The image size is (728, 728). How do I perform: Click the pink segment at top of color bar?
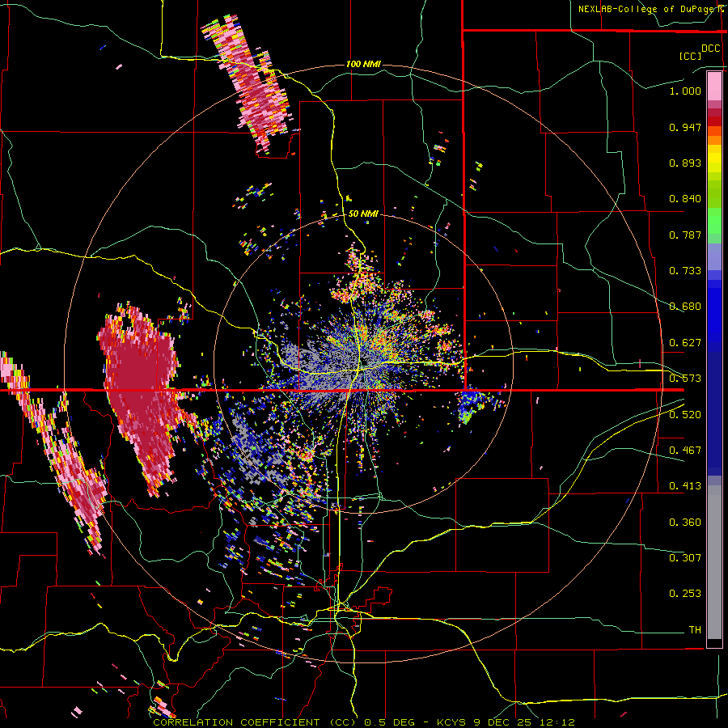714,87
